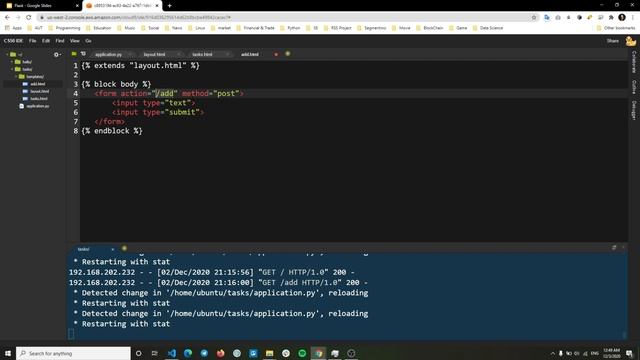Viewport: 640px width, 360px height.
Task: Open the Go menu
Action: point(88,41)
